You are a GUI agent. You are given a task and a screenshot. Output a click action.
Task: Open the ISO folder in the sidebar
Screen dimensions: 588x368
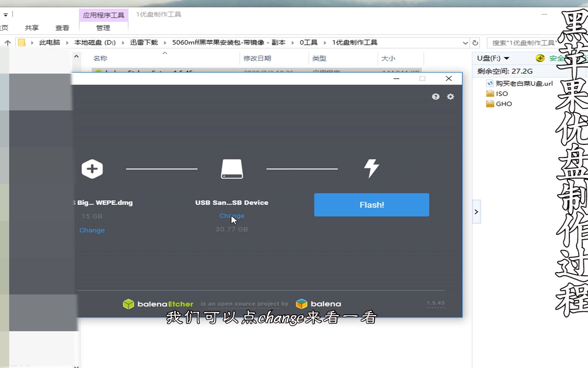point(501,93)
